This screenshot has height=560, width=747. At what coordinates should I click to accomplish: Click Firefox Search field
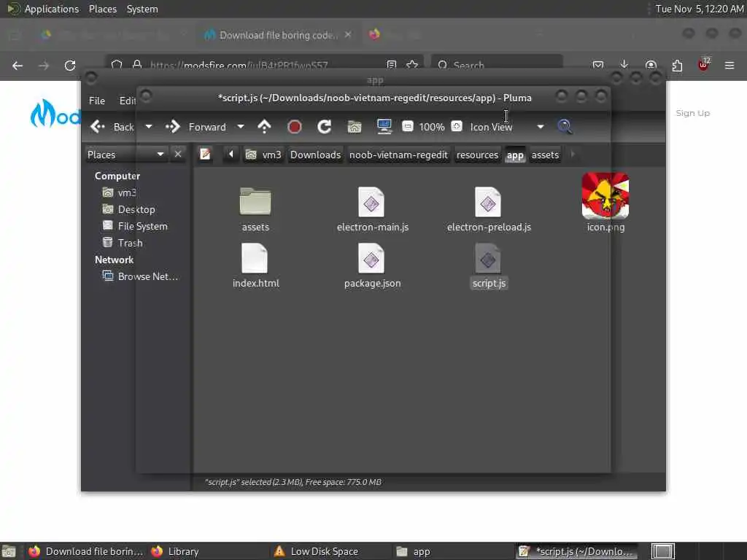497,65
